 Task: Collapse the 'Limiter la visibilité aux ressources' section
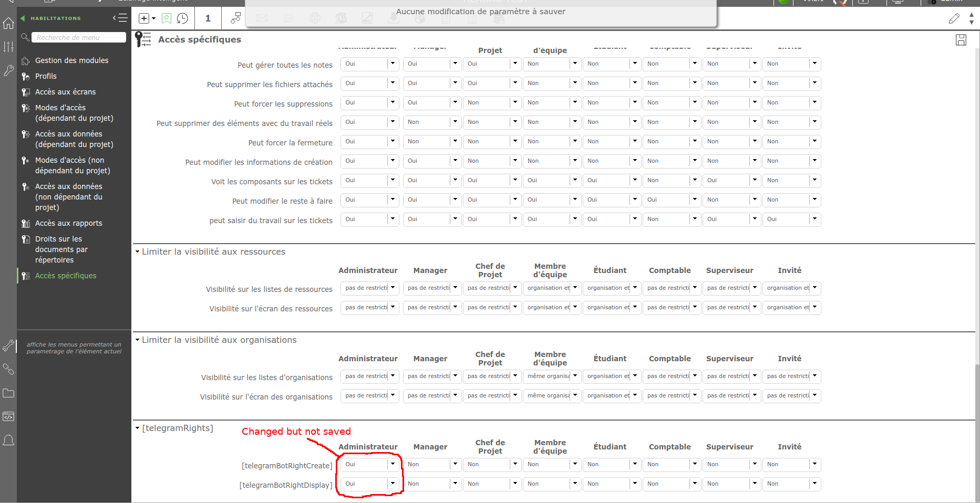click(138, 252)
